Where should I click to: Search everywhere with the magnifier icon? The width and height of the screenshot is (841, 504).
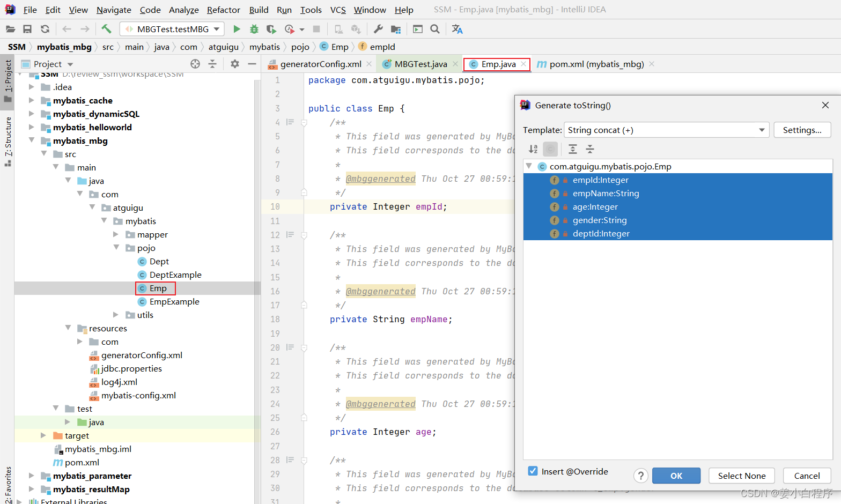point(435,29)
